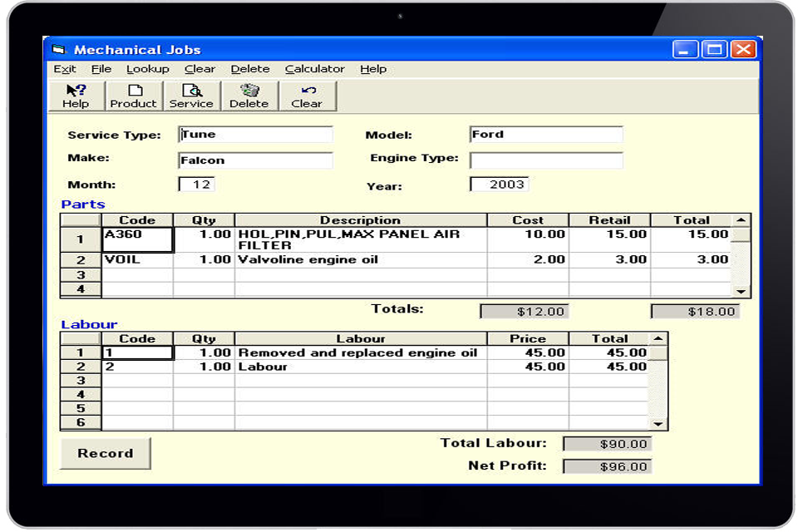The image size is (798, 532).
Task: Click into the Service Type field
Action: click(x=255, y=135)
